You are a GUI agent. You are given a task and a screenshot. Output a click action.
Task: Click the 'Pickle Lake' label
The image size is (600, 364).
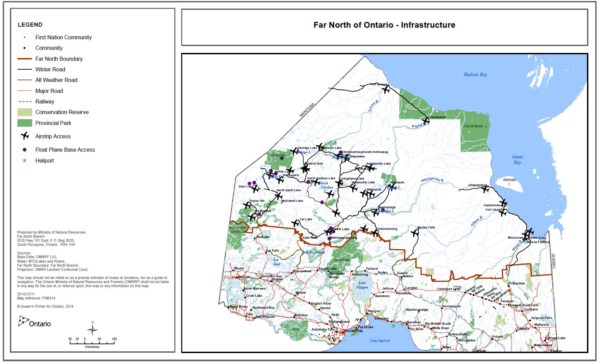coord(341,229)
